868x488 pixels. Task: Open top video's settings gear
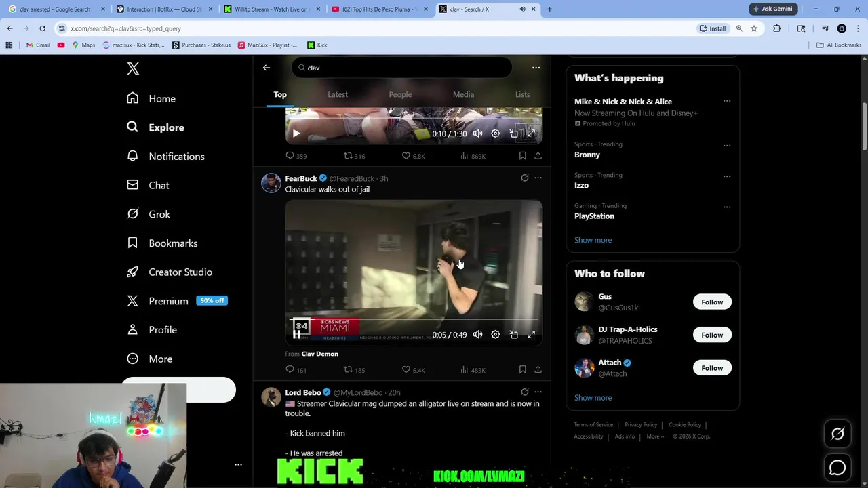coord(495,134)
